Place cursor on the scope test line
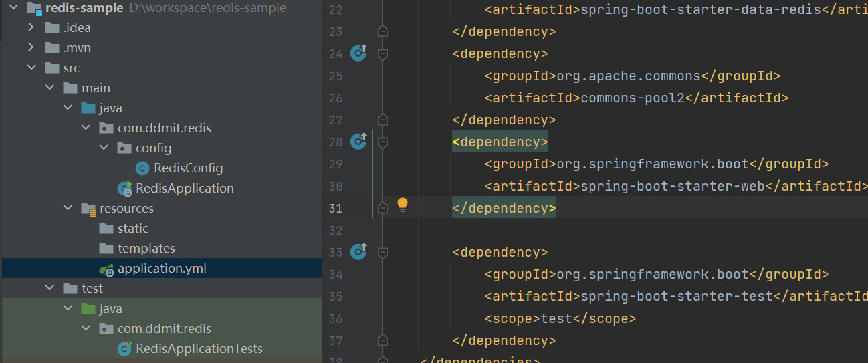Screen dimensions: 868x363 coord(560,318)
